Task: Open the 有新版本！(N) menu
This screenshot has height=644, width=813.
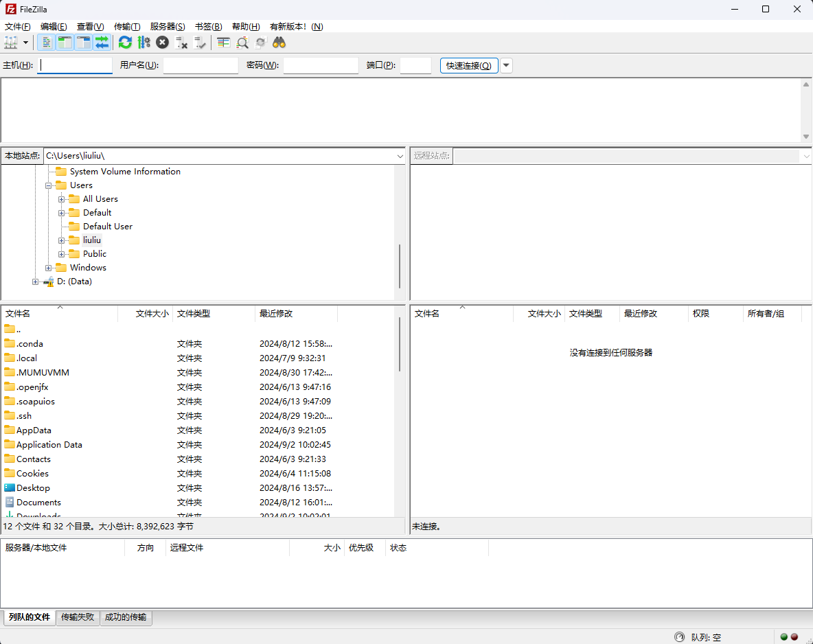Action: coord(296,27)
